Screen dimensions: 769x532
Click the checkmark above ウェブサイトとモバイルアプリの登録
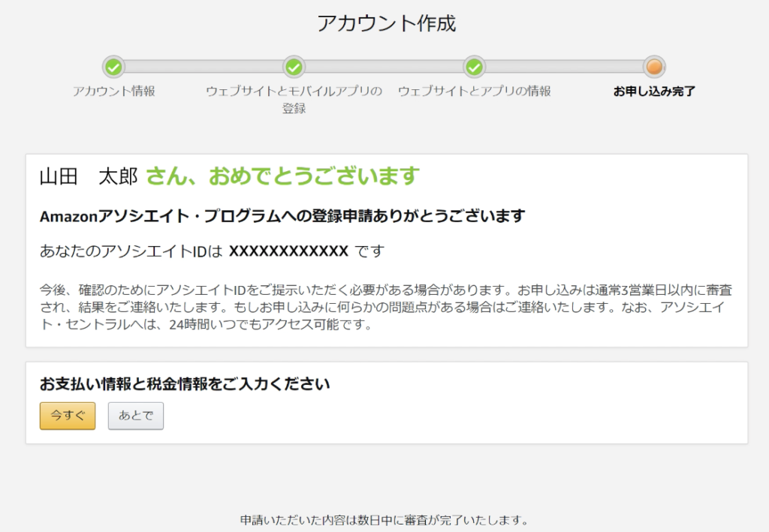pyautogui.click(x=294, y=67)
